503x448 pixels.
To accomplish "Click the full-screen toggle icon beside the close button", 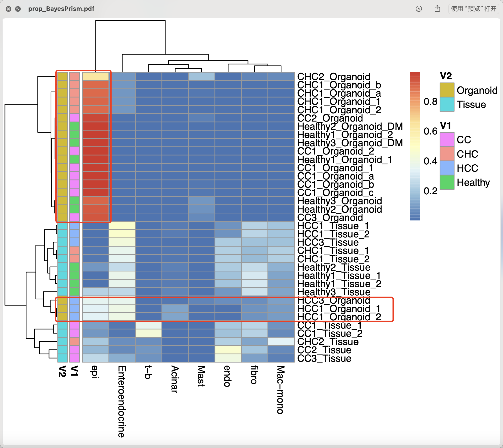I will tap(18, 9).
